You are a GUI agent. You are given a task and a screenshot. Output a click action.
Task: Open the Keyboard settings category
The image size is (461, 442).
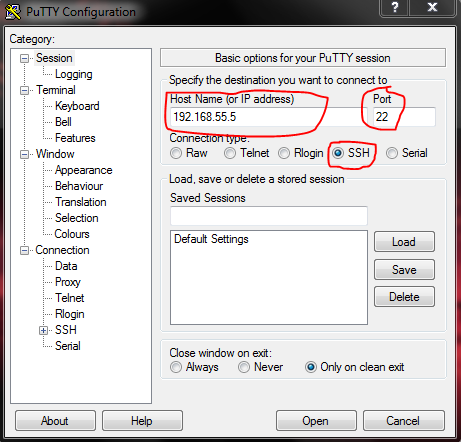click(77, 106)
